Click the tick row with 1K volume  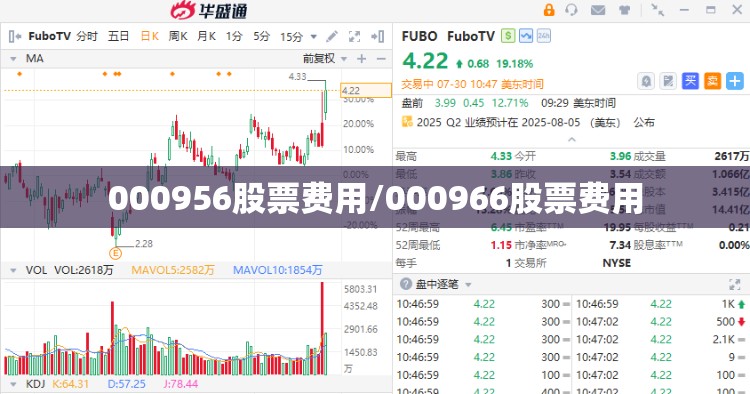coord(661,304)
